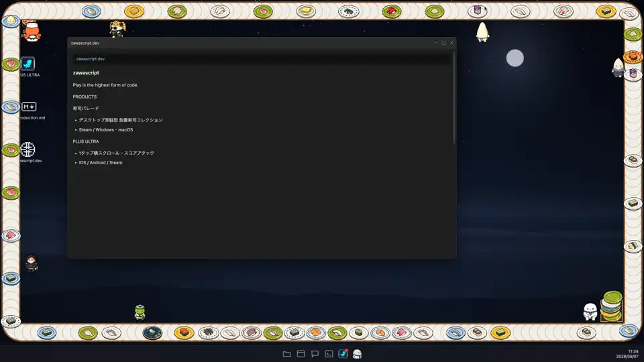Close the zawascript.dev window
Viewport: 644px width, 362px height.
tap(451, 43)
